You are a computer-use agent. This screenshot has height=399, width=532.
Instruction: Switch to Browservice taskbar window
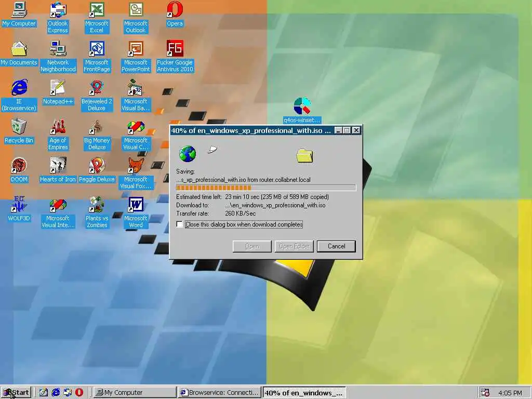[220, 393]
